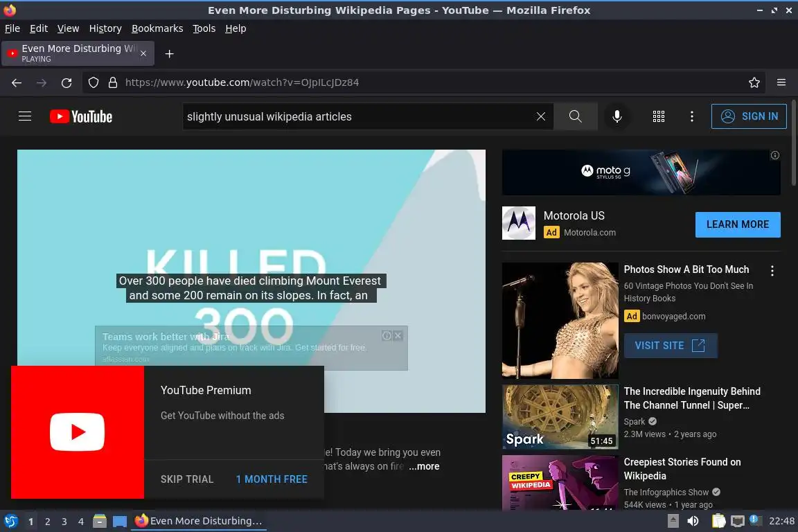Image resolution: width=798 pixels, height=532 pixels.
Task: Open Photos Show A Bit Too Much thumbnail
Action: coord(560,320)
